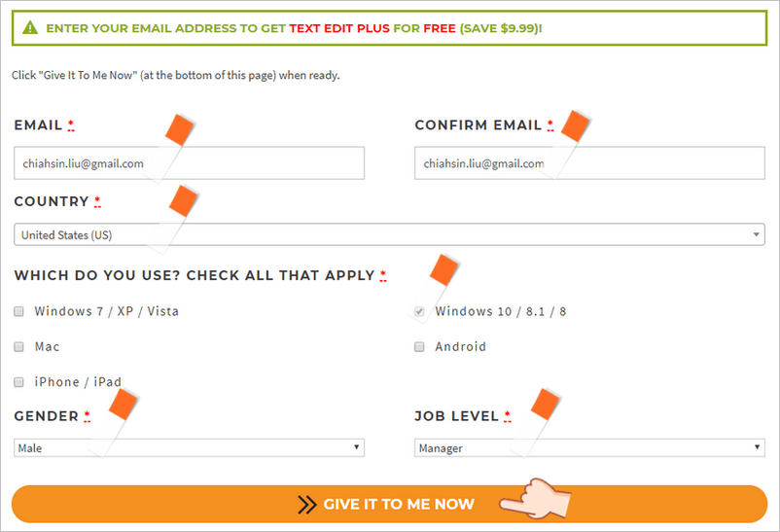Expand the Gender dropdown set to Male

[189, 448]
